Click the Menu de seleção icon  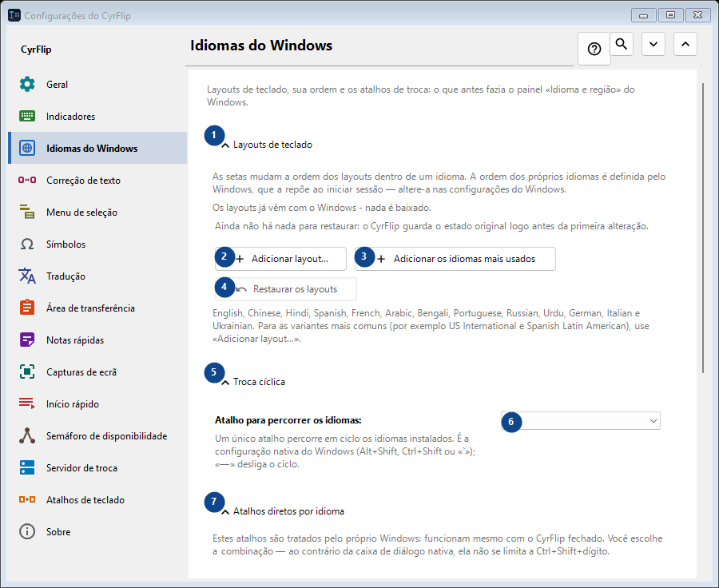(27, 212)
